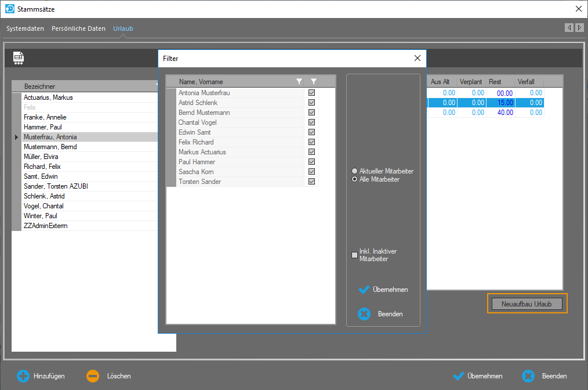
Task: Select Hammer, Paul in the Bezeichner list
Action: pos(43,127)
